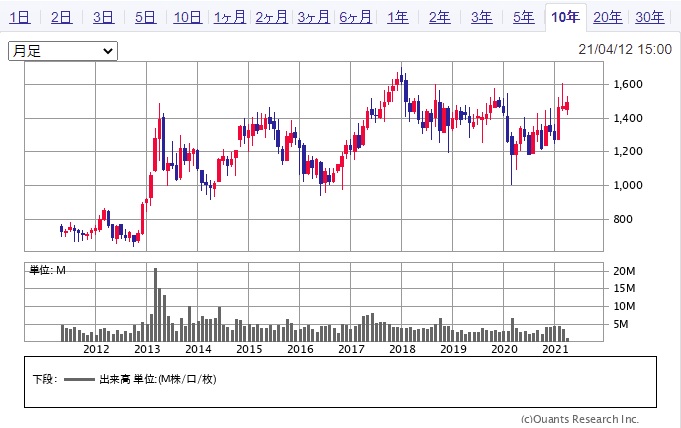Screen dimensions: 681x428
Task: Select the 10日 period tab
Action: point(188,17)
